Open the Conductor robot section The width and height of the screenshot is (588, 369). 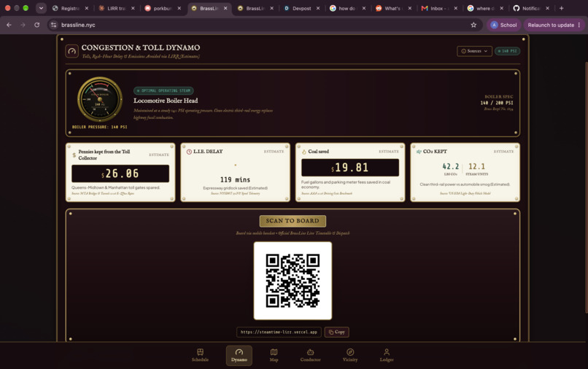pos(310,355)
